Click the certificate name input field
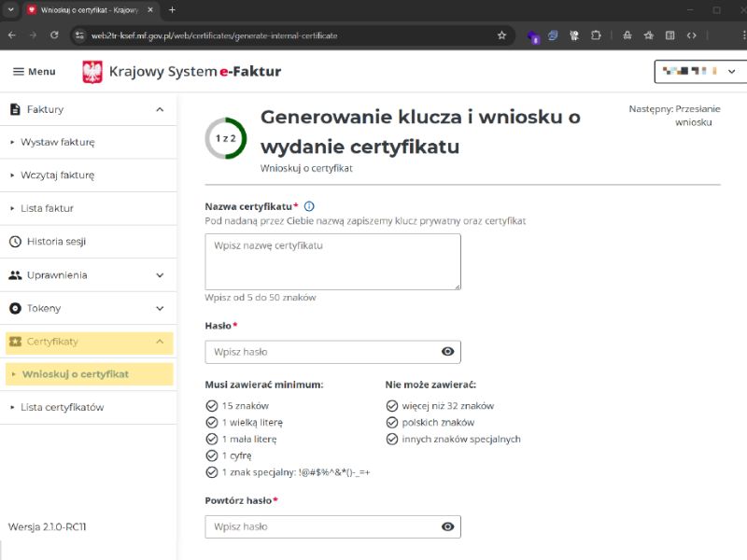This screenshot has width=747, height=560. tap(332, 261)
